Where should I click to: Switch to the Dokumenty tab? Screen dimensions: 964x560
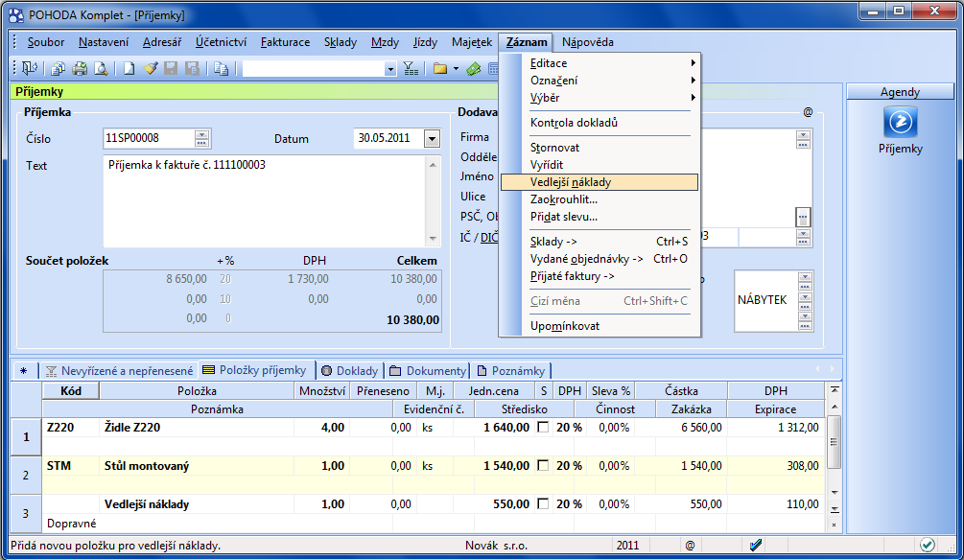click(428, 371)
